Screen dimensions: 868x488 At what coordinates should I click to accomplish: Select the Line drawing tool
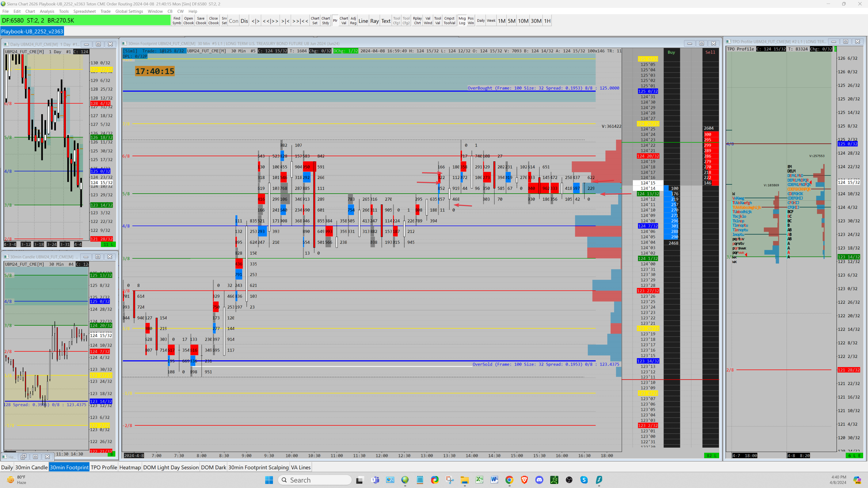click(363, 21)
